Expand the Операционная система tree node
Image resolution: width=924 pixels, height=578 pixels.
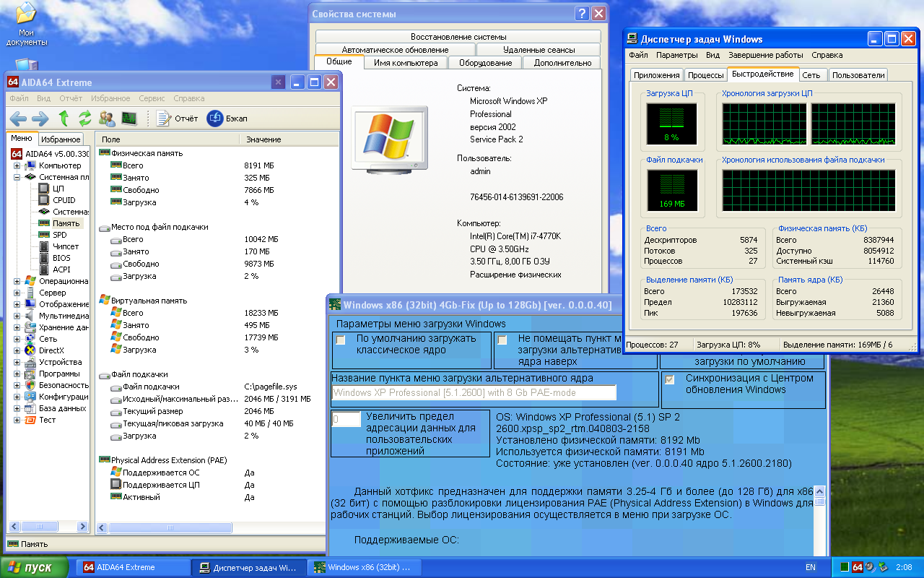point(17,281)
